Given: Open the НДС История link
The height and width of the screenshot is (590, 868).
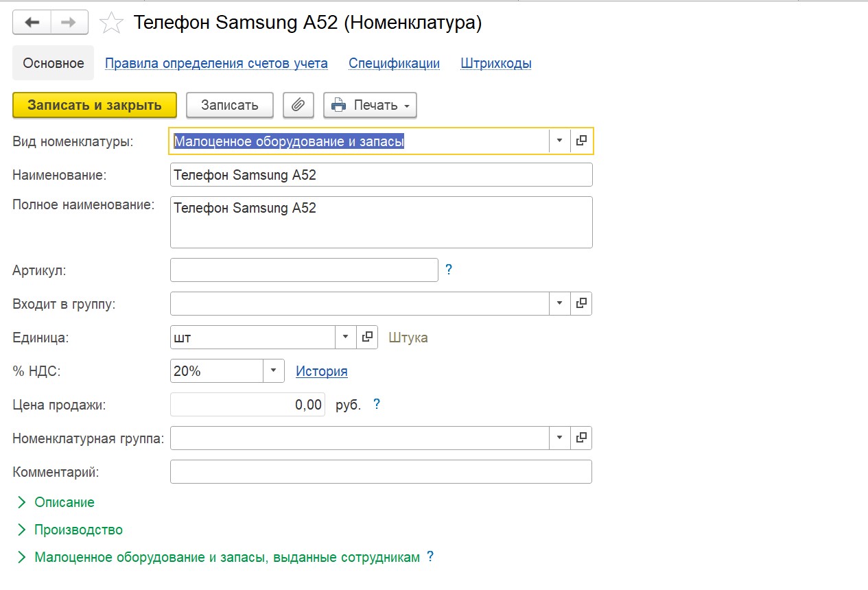Looking at the screenshot, I should click(x=322, y=371).
